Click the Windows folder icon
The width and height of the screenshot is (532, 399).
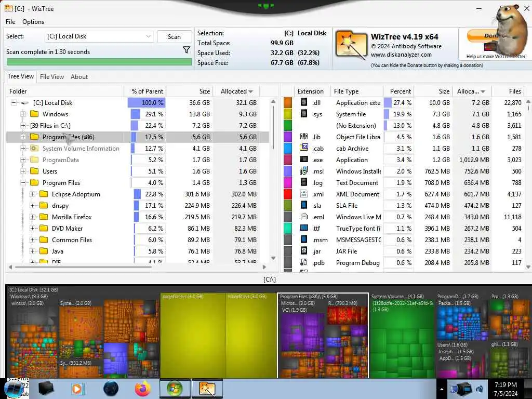click(34, 114)
